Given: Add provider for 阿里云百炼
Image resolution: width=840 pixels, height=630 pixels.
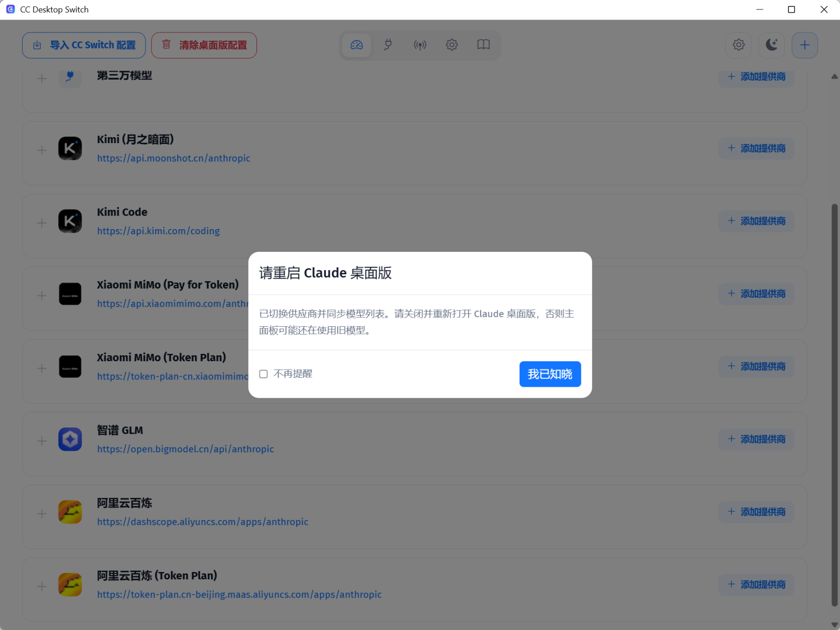Looking at the screenshot, I should point(756,511).
